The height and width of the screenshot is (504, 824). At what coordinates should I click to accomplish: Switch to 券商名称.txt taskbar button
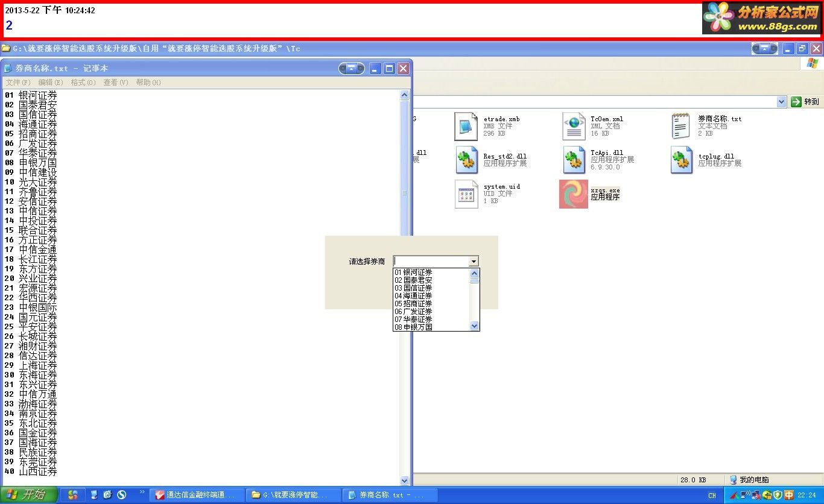pyautogui.click(x=390, y=495)
